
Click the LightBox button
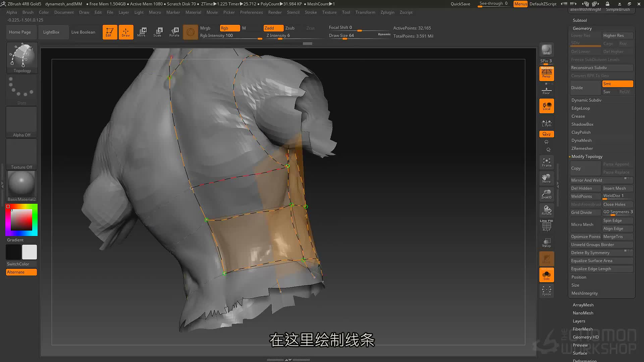pos(51,32)
